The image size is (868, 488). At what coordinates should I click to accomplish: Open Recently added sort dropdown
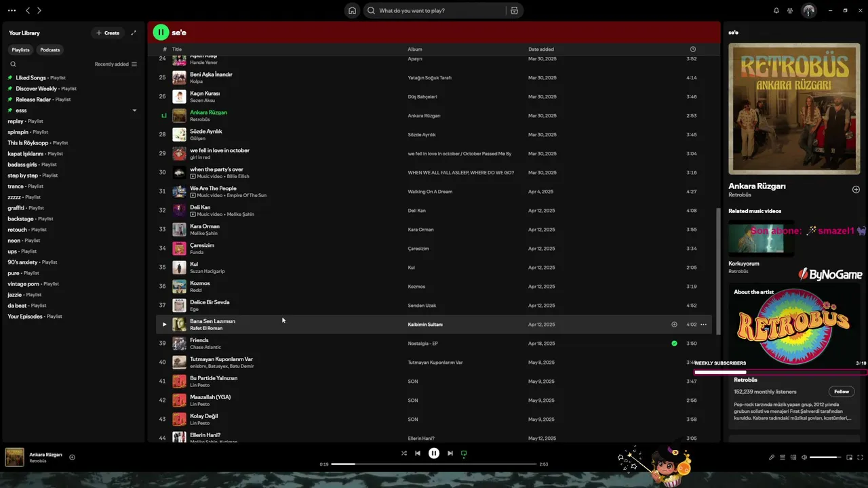tap(115, 64)
